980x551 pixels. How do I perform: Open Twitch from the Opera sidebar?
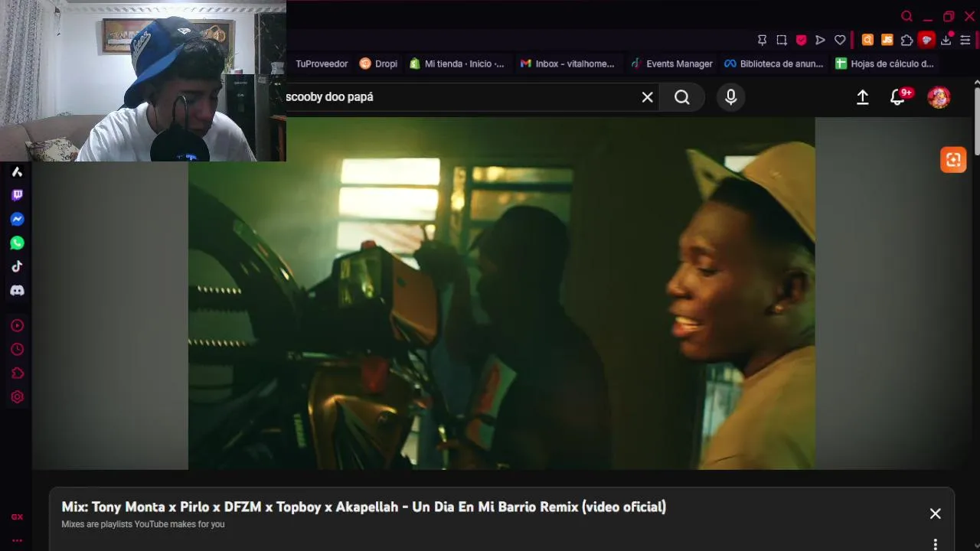17,195
